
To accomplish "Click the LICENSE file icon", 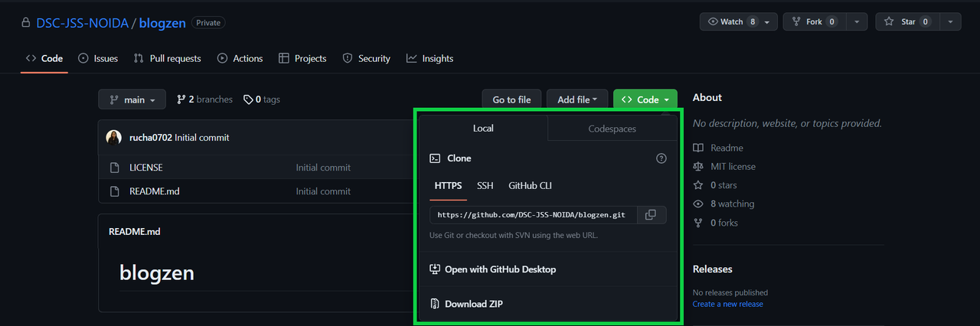I will click(115, 168).
